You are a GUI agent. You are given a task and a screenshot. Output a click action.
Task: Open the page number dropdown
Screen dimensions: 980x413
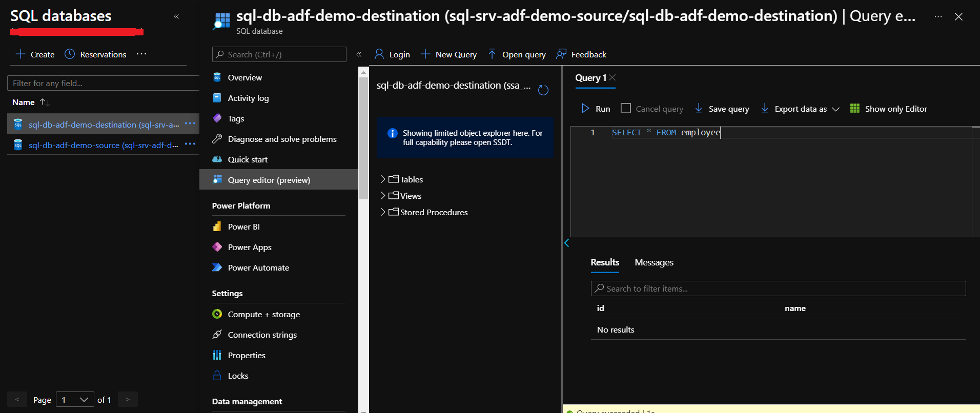(x=75, y=400)
